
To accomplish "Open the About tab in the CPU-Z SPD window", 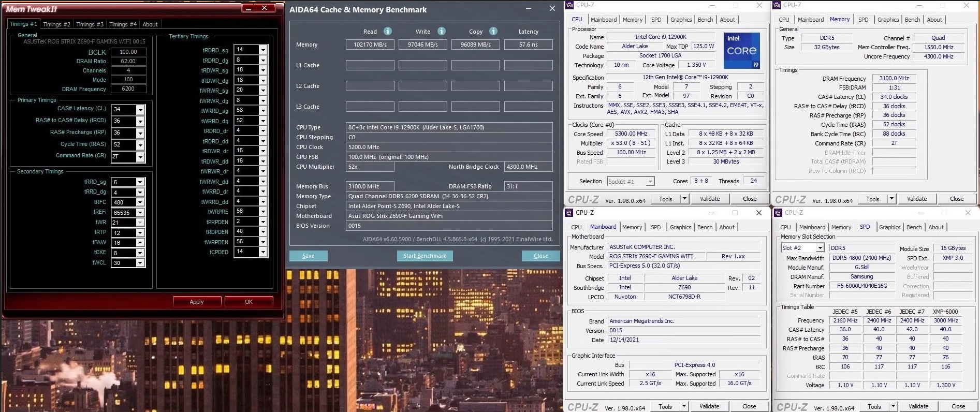I will tap(935, 227).
